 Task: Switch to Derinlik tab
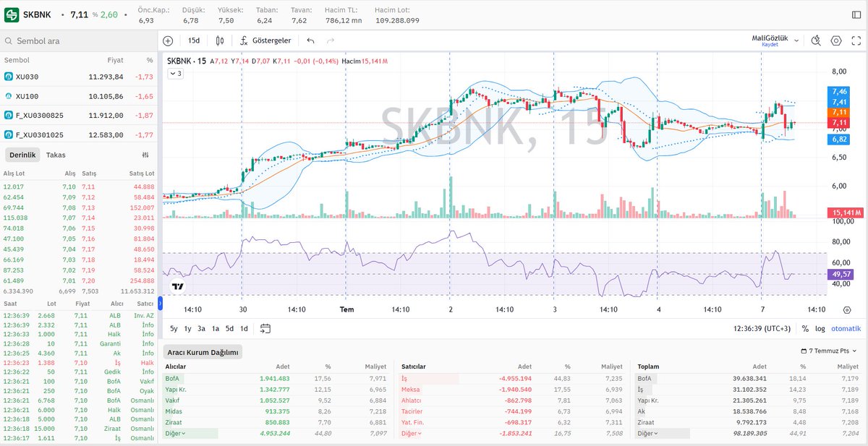pyautogui.click(x=23, y=155)
